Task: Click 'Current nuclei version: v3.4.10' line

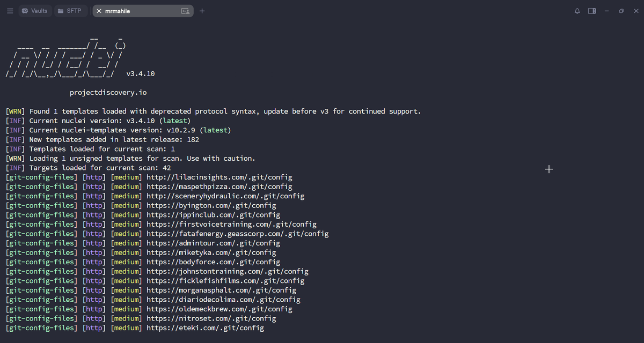Action: pos(98,121)
